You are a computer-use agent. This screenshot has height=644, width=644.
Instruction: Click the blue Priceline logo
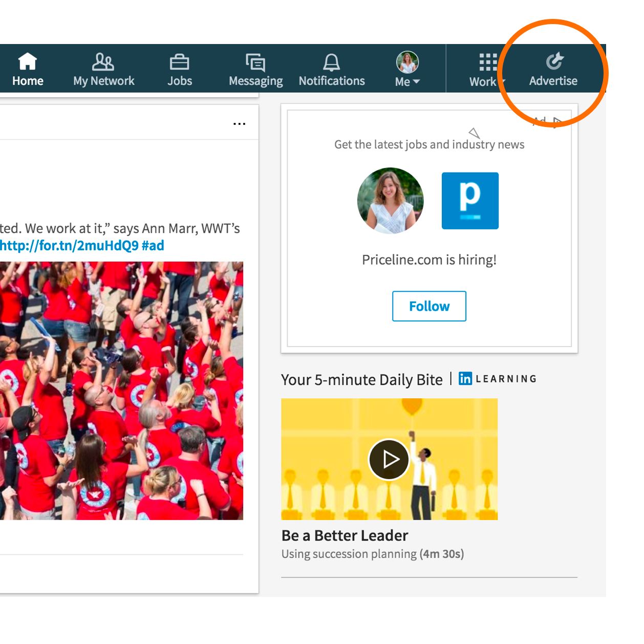pos(470,201)
